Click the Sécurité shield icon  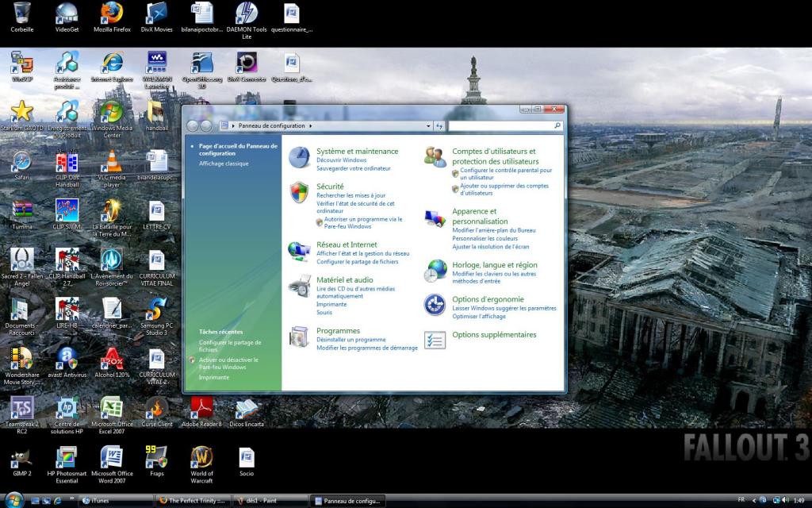click(299, 192)
